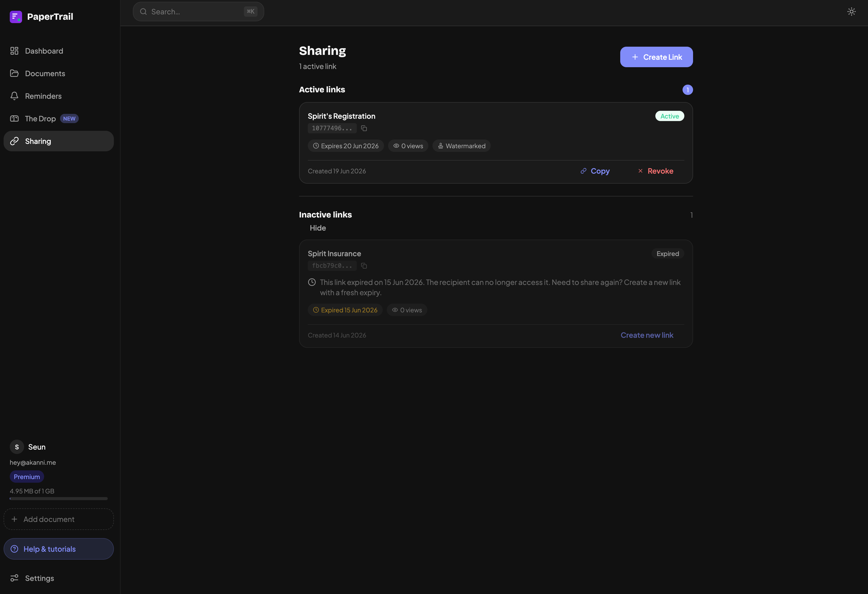Open Settings from the sidebar

click(59, 578)
